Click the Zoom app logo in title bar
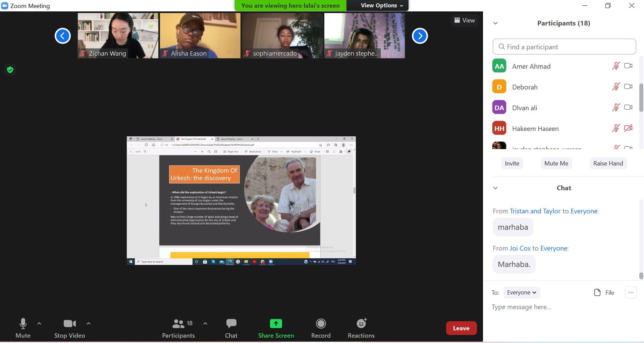The height and width of the screenshot is (343, 644). [5, 6]
